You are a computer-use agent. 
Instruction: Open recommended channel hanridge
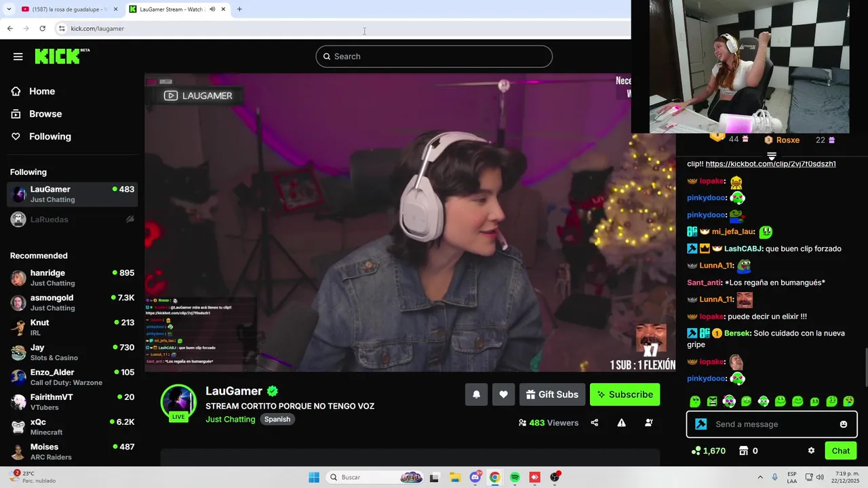pos(73,278)
